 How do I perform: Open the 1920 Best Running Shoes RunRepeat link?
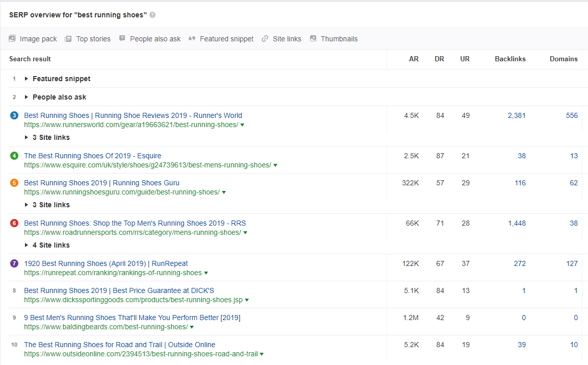[106, 263]
